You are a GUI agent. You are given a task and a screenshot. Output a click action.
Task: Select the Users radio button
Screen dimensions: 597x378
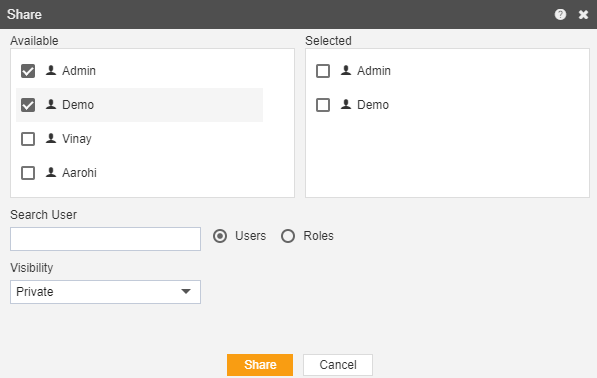click(220, 236)
